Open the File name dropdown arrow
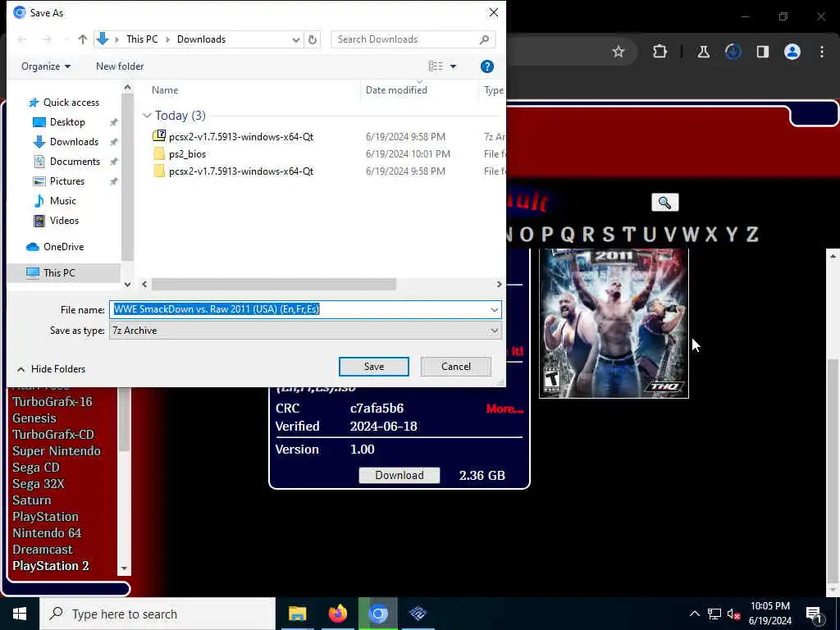The height and width of the screenshot is (630, 840). click(x=494, y=309)
